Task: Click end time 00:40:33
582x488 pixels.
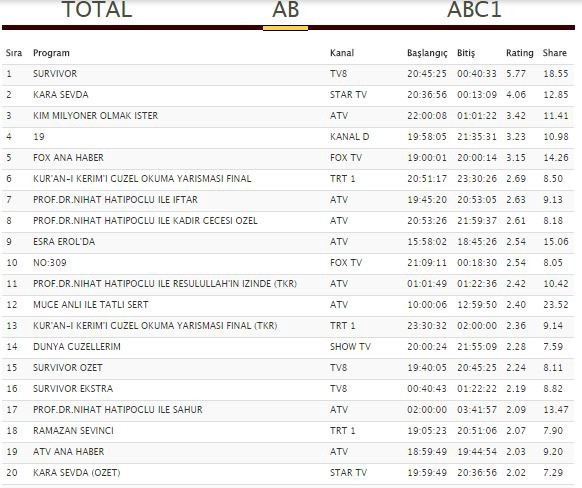Action: [x=477, y=73]
